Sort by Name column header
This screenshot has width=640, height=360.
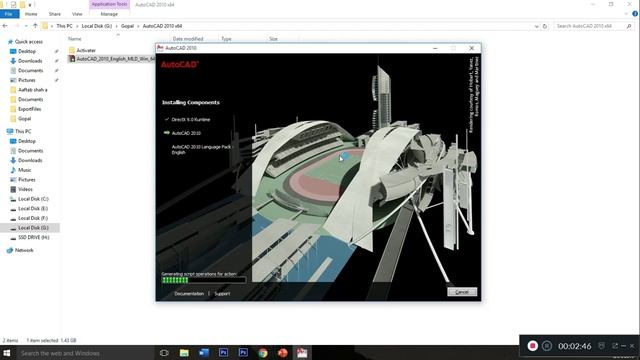[x=75, y=39]
